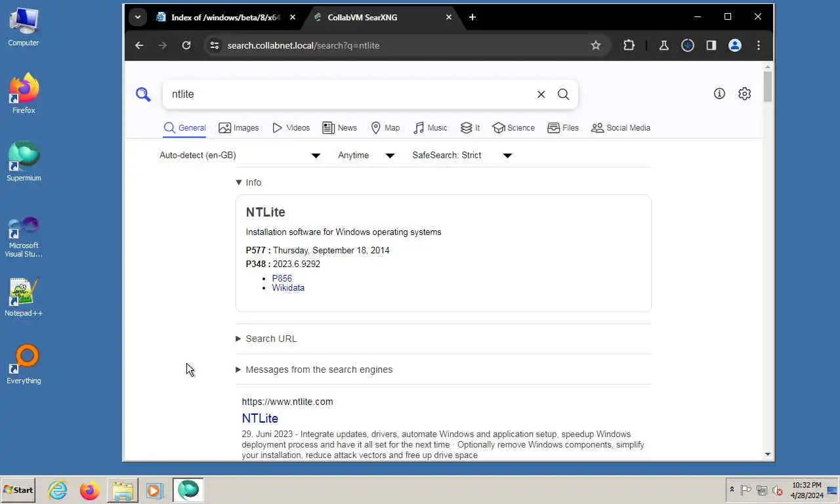
Task: Open the Firefox desktop shortcut
Action: (24, 94)
